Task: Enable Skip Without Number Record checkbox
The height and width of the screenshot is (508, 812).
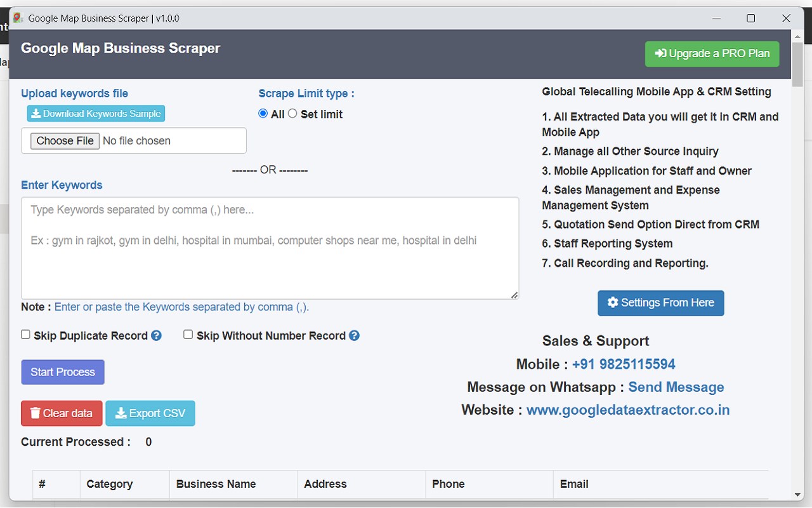Action: 188,335
